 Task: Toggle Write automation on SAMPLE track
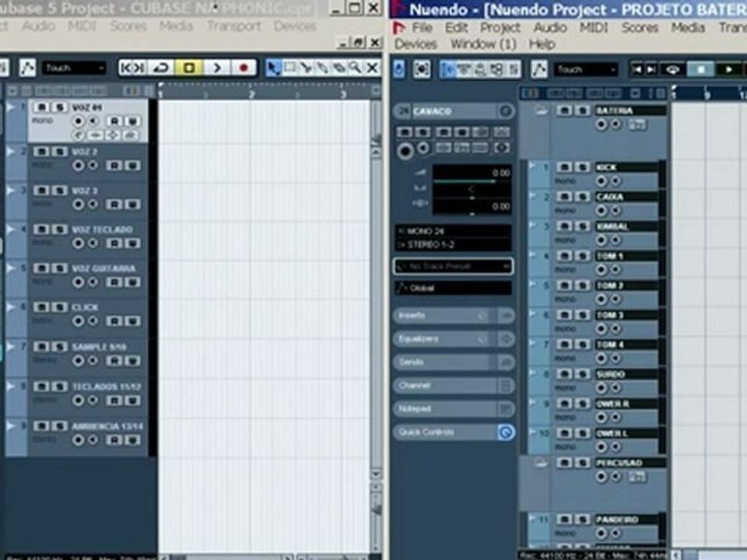click(132, 361)
